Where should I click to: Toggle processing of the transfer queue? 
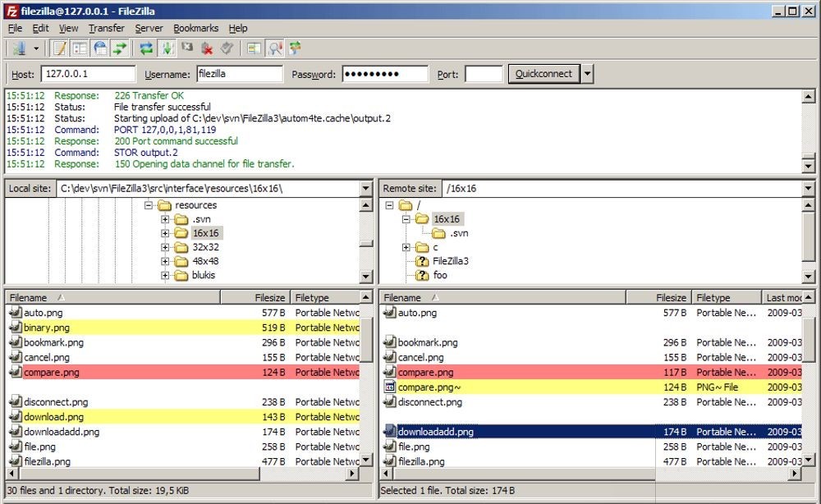tap(167, 48)
